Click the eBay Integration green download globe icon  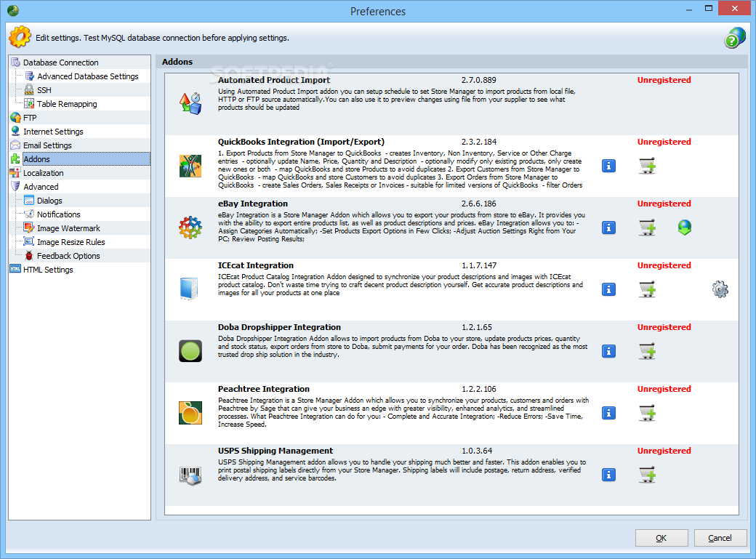coord(685,228)
